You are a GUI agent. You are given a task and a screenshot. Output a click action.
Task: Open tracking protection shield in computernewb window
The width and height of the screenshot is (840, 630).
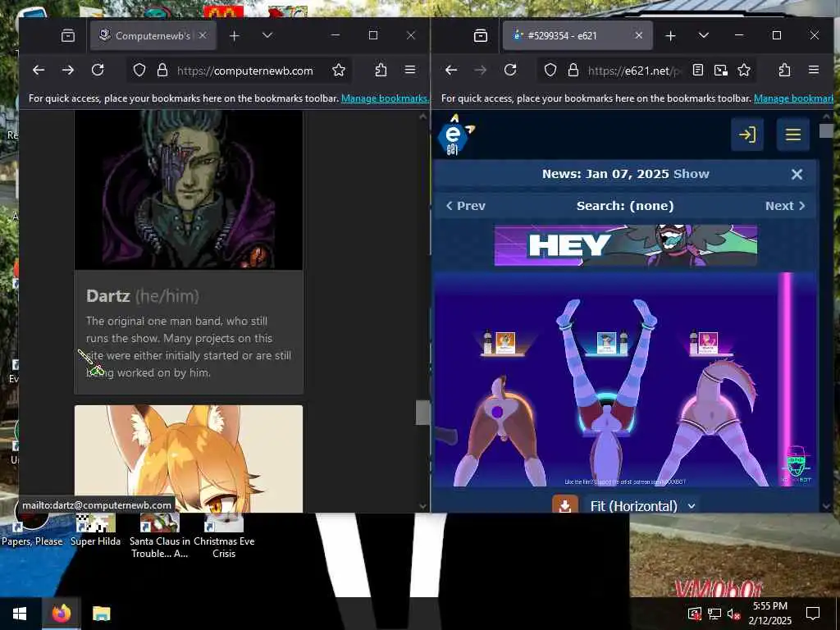(x=139, y=71)
